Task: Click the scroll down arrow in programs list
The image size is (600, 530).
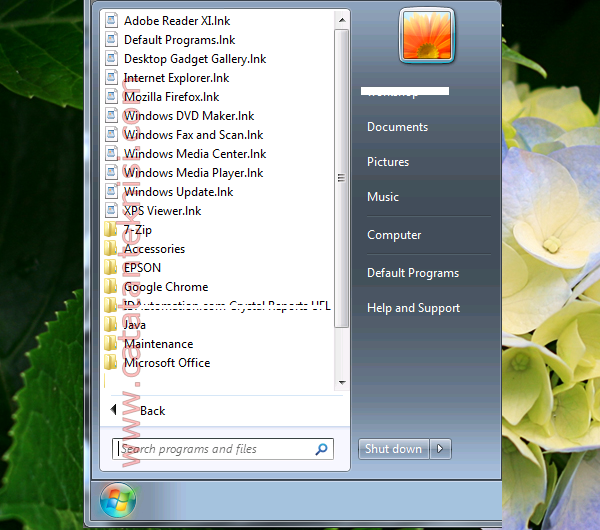Action: [342, 382]
